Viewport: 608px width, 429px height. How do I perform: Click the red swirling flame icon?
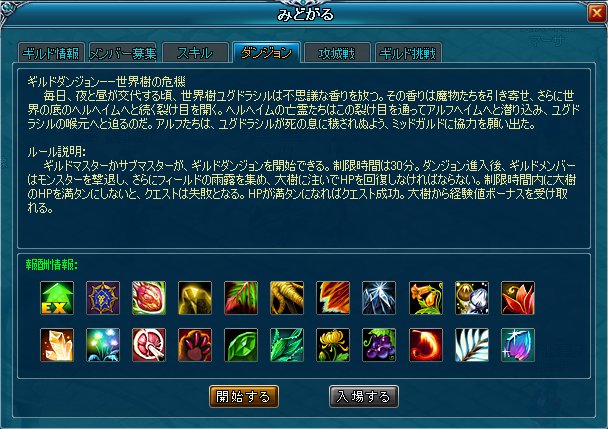(426, 345)
